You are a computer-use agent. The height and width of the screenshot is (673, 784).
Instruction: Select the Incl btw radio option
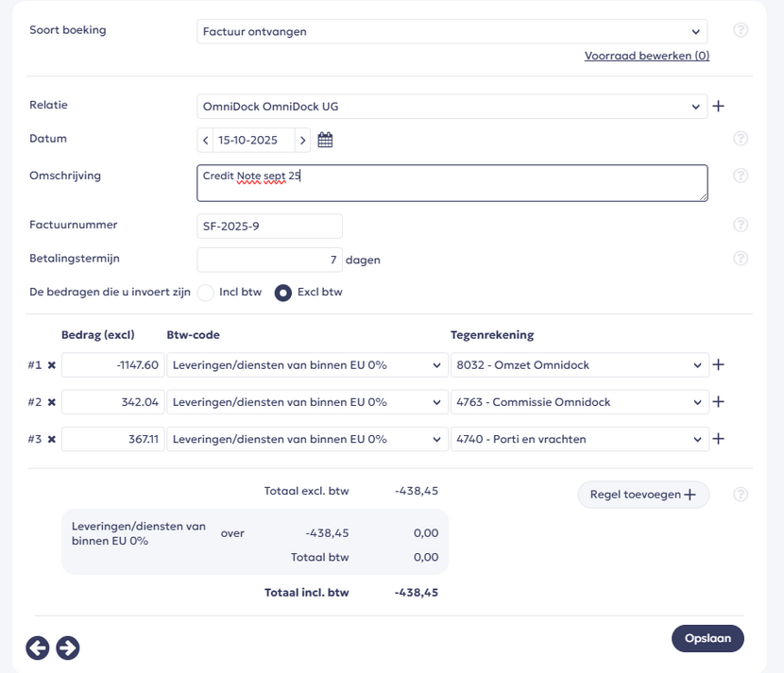pyautogui.click(x=206, y=293)
